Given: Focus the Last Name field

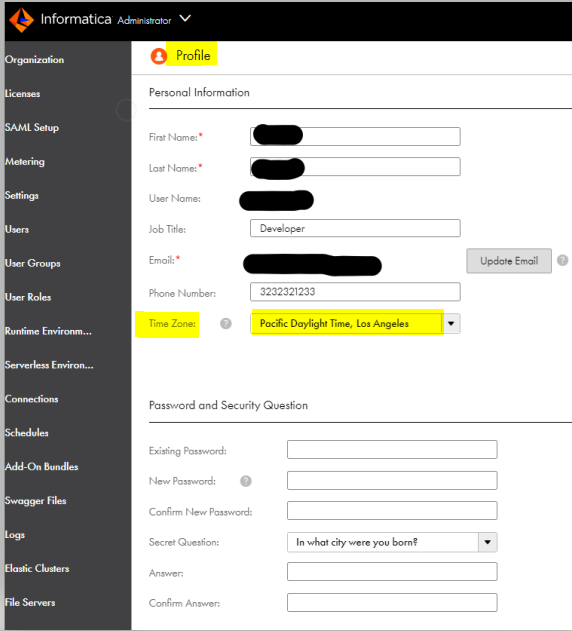Looking at the screenshot, I should [x=355, y=167].
